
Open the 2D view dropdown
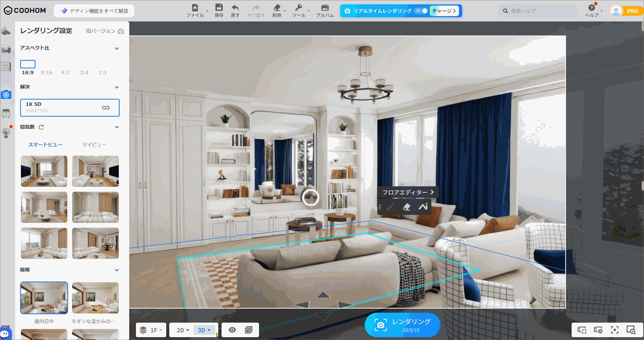pyautogui.click(x=183, y=330)
